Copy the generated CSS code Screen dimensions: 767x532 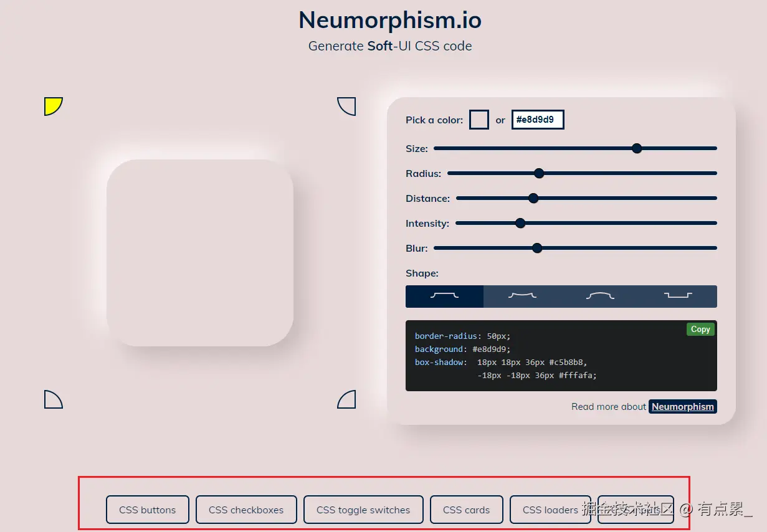coord(700,329)
